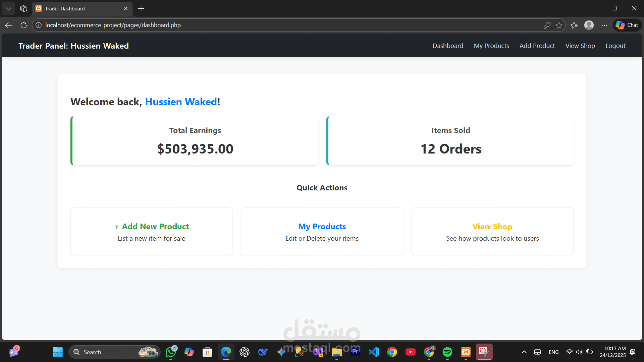Image resolution: width=644 pixels, height=362 pixels.
Task: Click the Quick Actions heading
Action: click(x=322, y=188)
